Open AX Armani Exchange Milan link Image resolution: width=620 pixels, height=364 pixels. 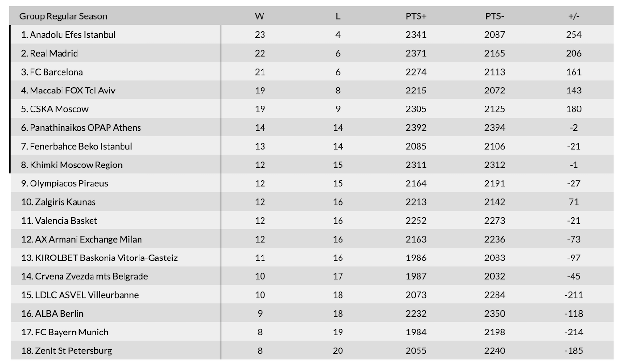click(x=88, y=239)
